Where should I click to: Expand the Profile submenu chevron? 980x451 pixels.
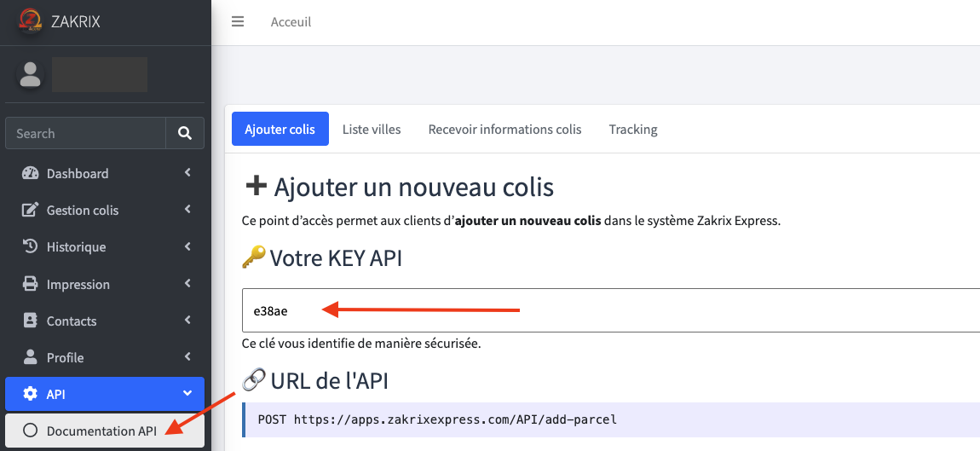(x=187, y=357)
